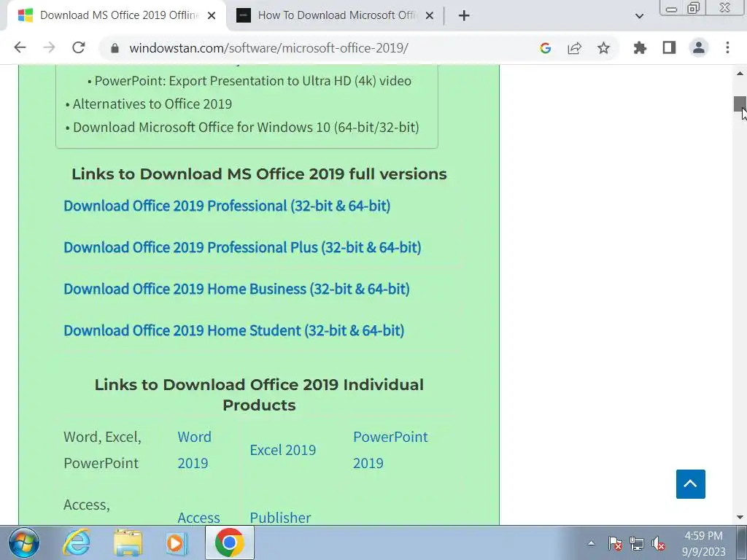Select 'Links to Download MS Office 2019 full versions' heading
This screenshot has height=560, width=747.
[x=259, y=174]
